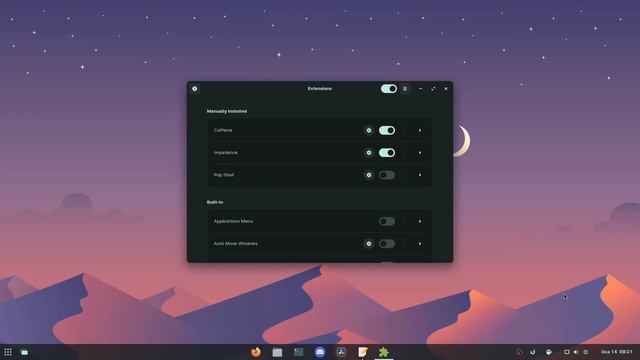Open Auto Move Windows settings gear
The image size is (640, 360).
369,244
